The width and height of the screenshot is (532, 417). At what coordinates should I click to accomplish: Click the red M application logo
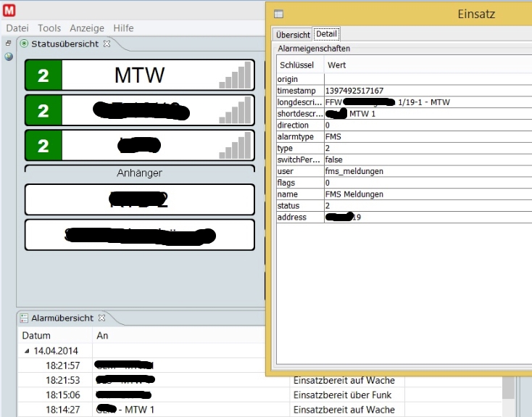(x=9, y=11)
